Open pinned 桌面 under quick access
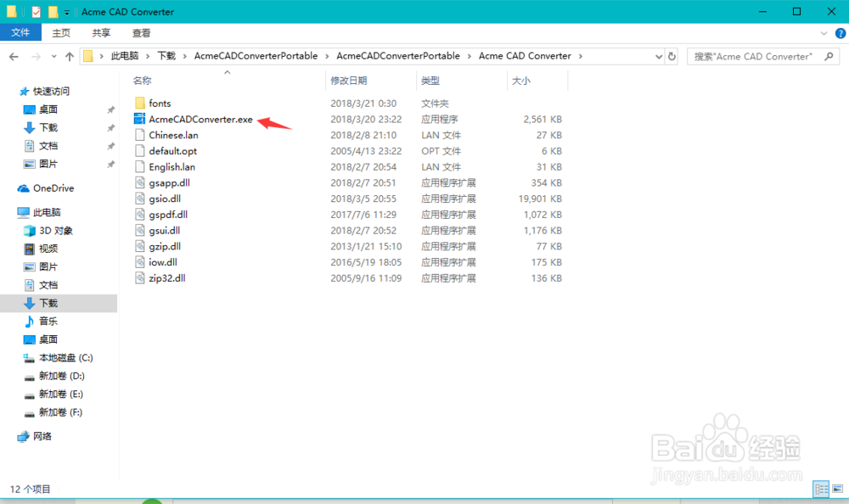This screenshot has width=849, height=504. [x=48, y=109]
